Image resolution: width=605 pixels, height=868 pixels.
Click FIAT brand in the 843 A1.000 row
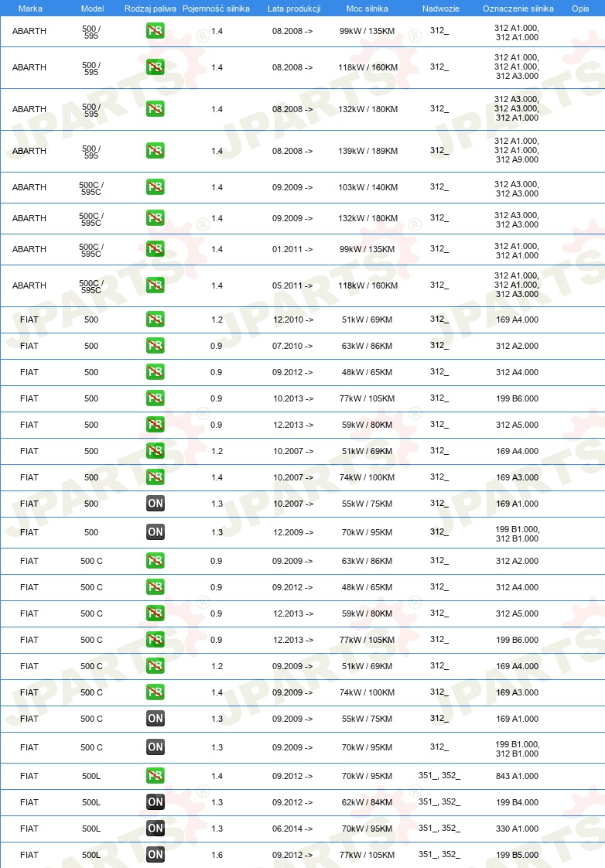tap(29, 776)
